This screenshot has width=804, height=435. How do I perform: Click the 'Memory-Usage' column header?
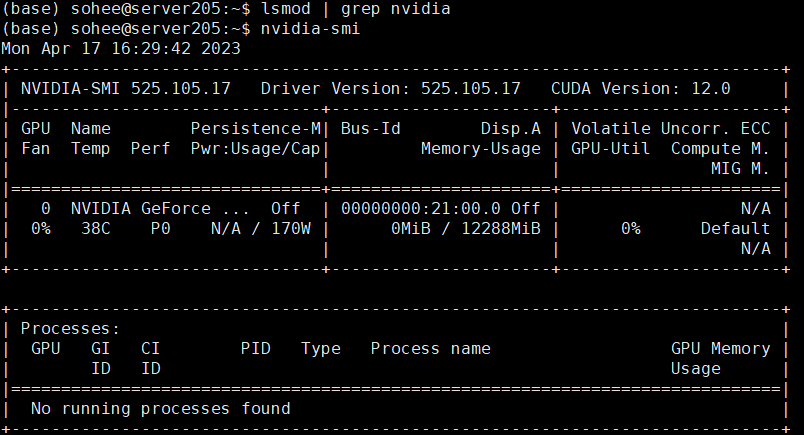(x=480, y=149)
